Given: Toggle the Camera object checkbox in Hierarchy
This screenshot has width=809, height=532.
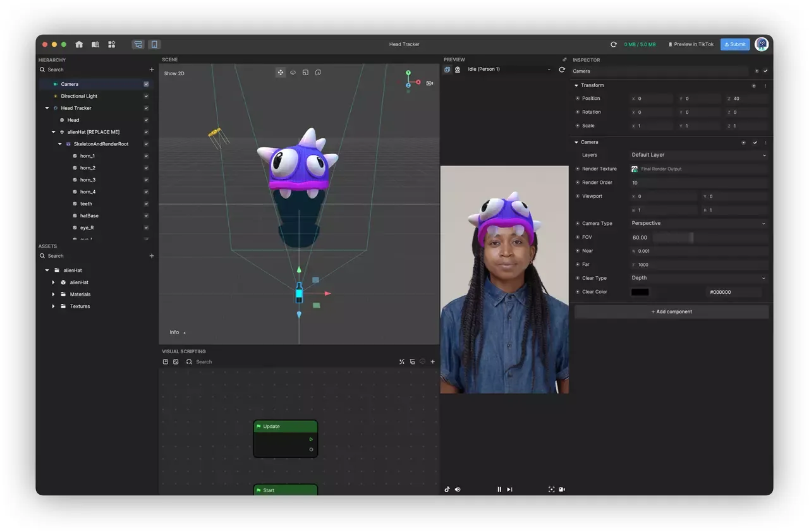Looking at the screenshot, I should click(146, 84).
